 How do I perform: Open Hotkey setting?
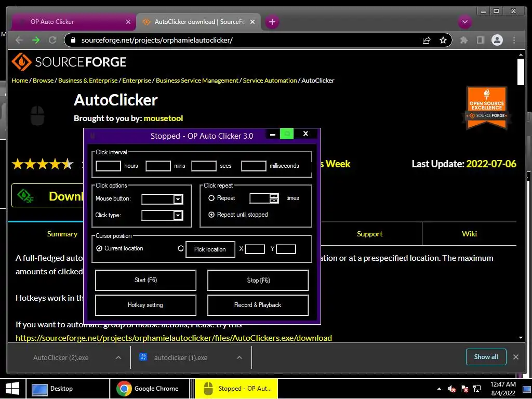[x=146, y=305]
